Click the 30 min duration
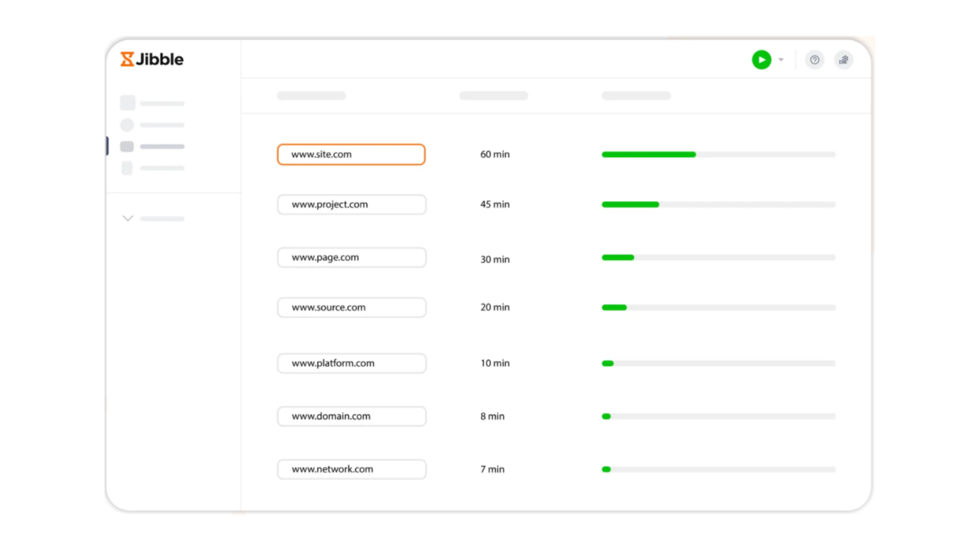Viewport: 980px width, 551px height. pyautogui.click(x=495, y=259)
